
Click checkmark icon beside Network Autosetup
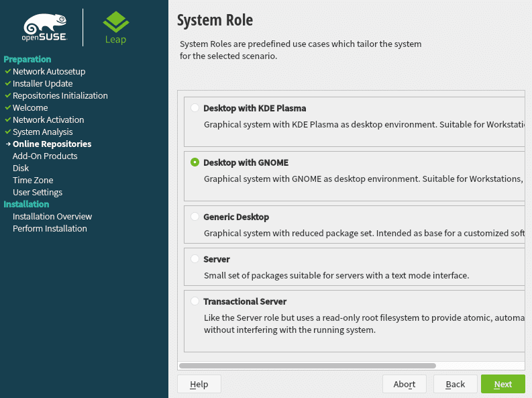coord(8,71)
